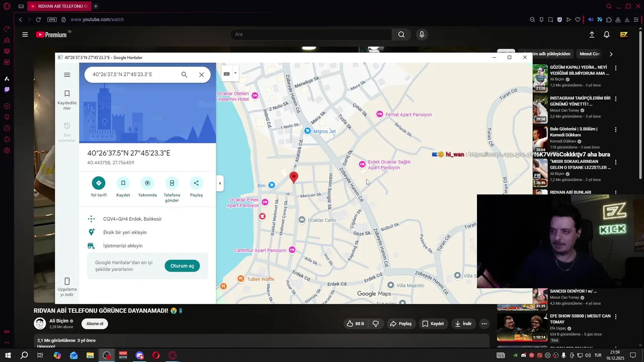This screenshot has height=362, width=644.
Task: Click the Yakınında nearby icon
Action: [147, 183]
